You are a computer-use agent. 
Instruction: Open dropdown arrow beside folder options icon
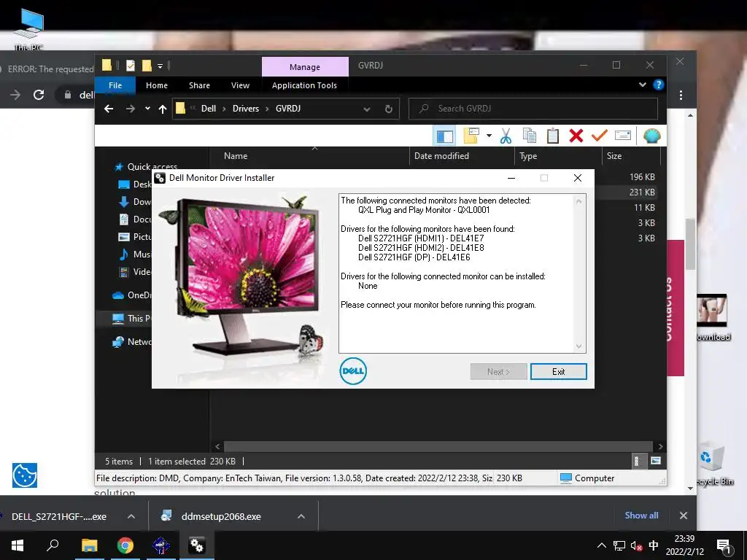click(489, 136)
